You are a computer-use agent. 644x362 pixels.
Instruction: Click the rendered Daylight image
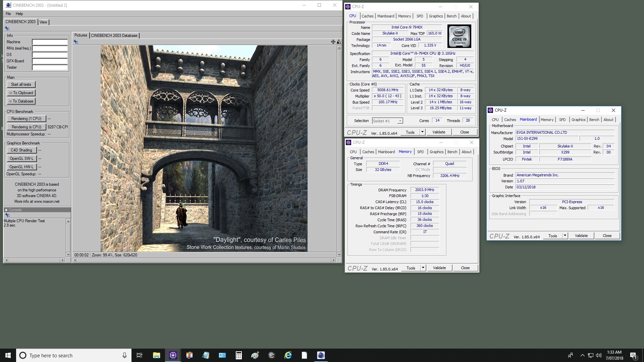tap(204, 148)
